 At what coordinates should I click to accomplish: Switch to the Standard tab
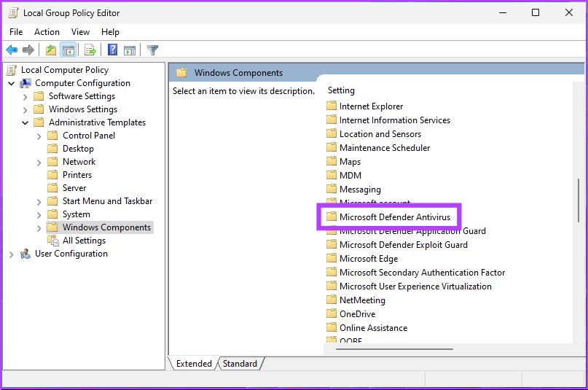240,364
